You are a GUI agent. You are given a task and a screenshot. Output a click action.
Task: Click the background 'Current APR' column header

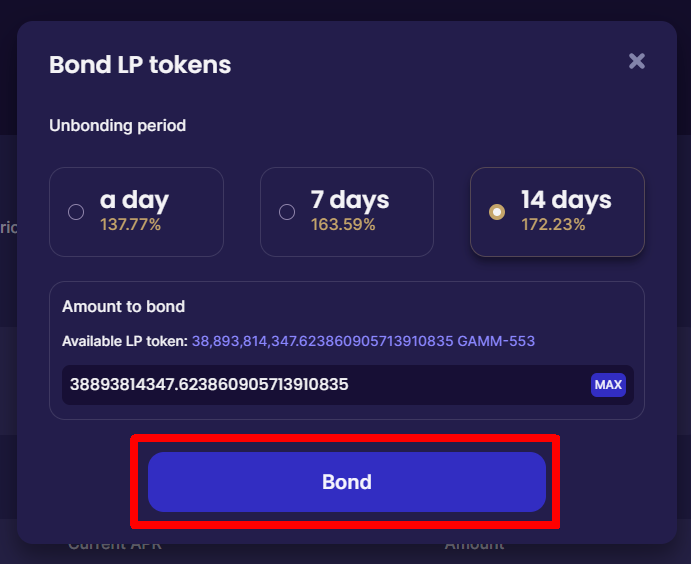pos(115,547)
